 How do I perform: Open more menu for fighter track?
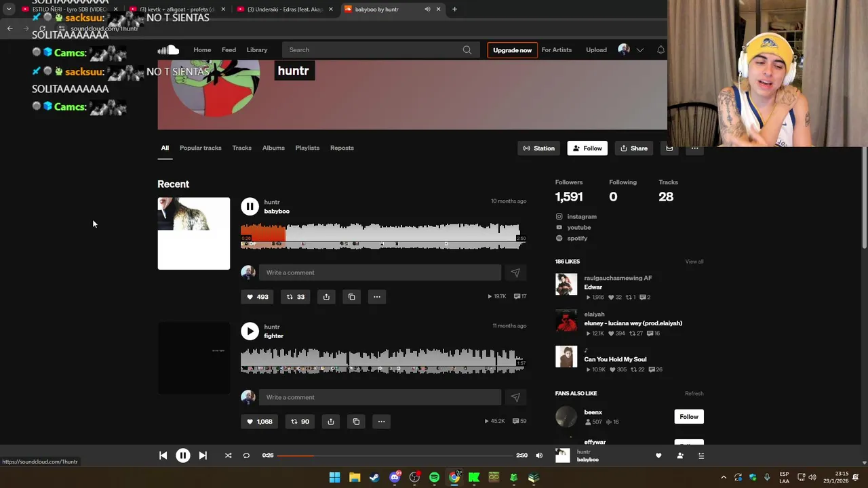tap(381, 422)
